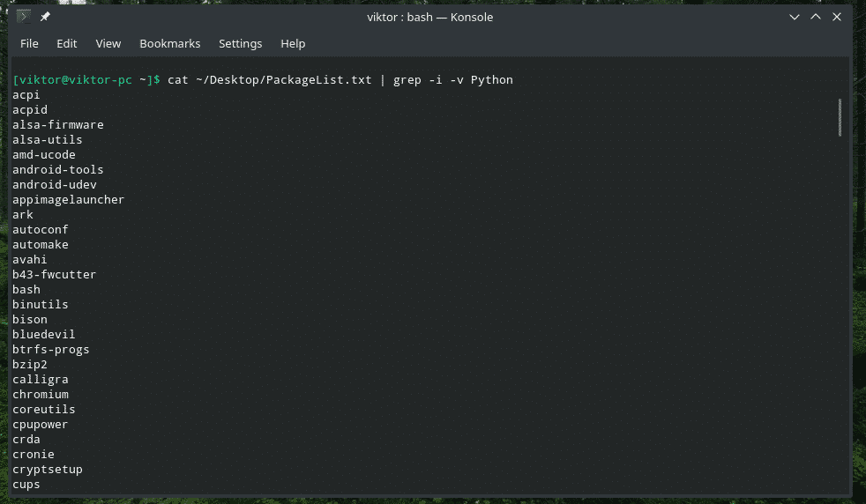Toggle the pin window icon
Image resolution: width=866 pixels, height=504 pixels.
[45, 17]
